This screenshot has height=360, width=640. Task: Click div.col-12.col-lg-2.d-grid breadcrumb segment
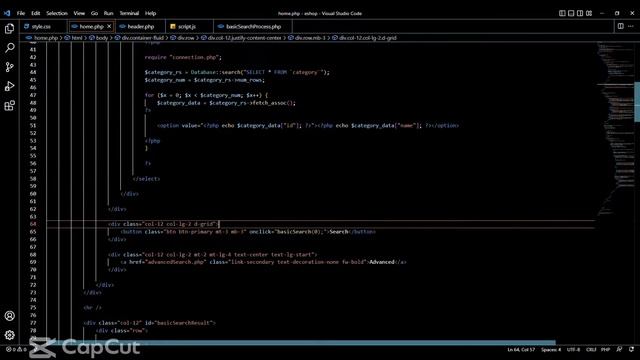coord(367,38)
